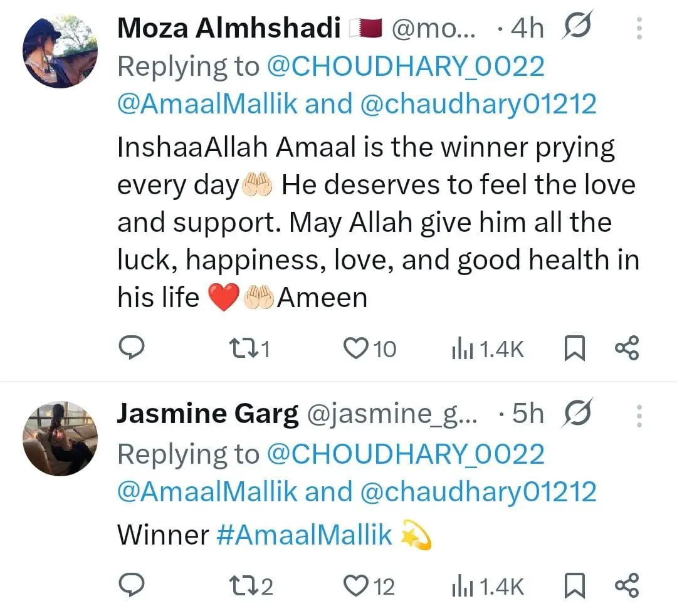Open the Grok button on Moza's tweet
The height and width of the screenshot is (616, 677).
click(x=577, y=28)
